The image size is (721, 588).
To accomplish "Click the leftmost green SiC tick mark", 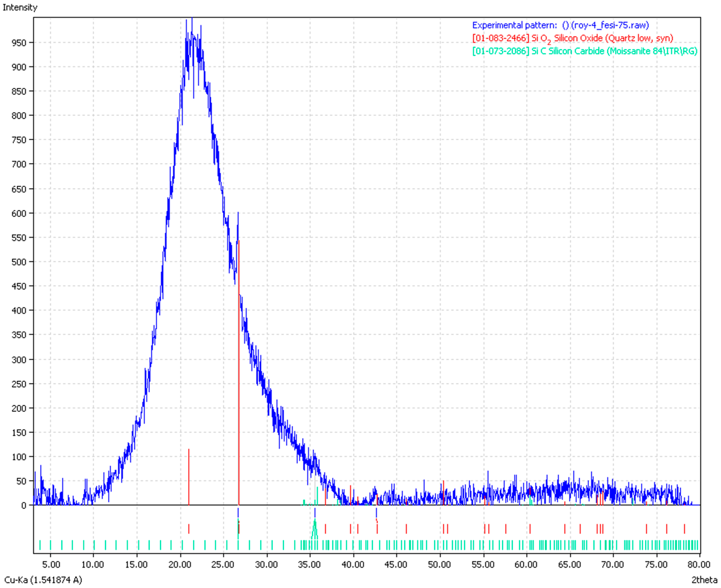I will click(x=40, y=545).
